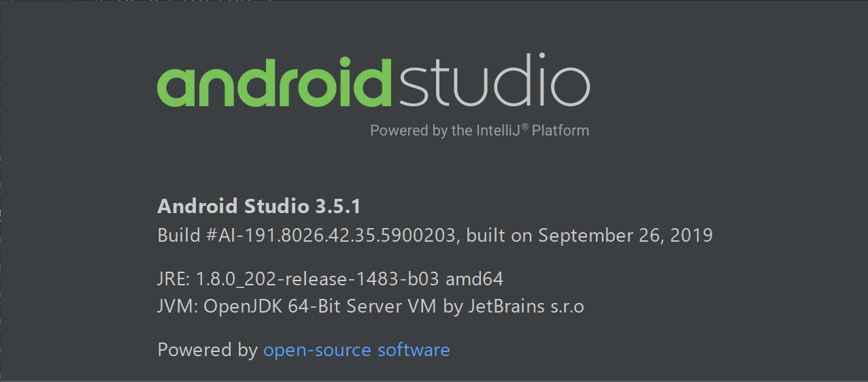Click the word IntelliJ in the tagline
Viewport: 868px width, 382px height.
coord(505,130)
